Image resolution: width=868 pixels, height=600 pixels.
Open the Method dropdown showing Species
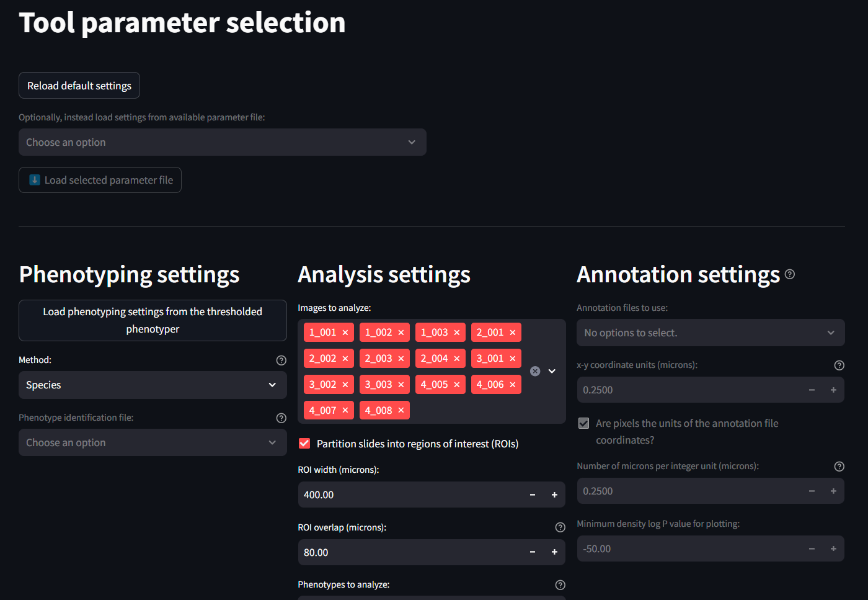pos(153,385)
